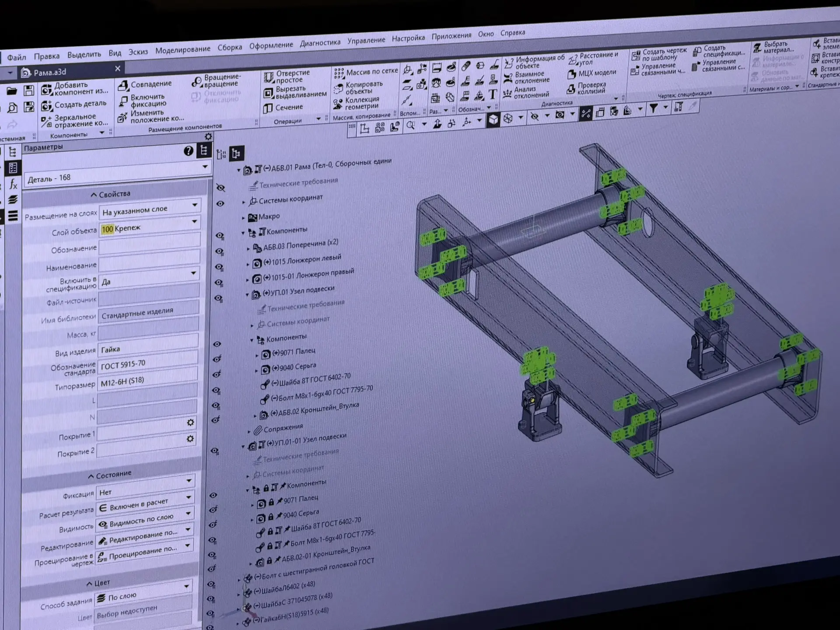Click the fx variables icon in sidebar

pos(13,184)
